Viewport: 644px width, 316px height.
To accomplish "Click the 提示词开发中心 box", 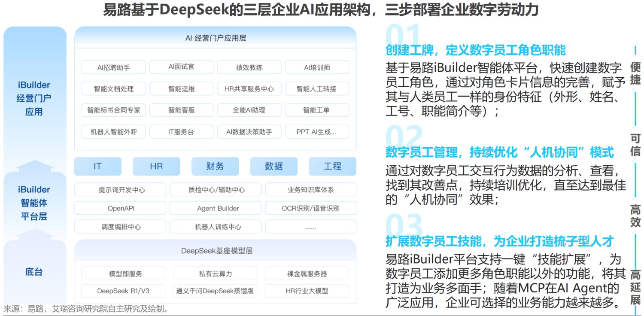I will coord(120,190).
